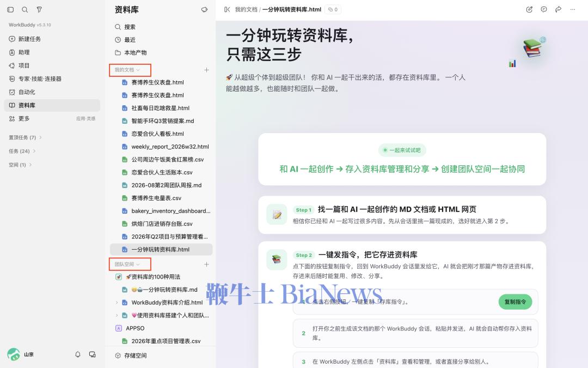This screenshot has height=368, width=588.
Task: Click file icon of 社畜每日吃啥救星.html
Action: pyautogui.click(x=125, y=108)
